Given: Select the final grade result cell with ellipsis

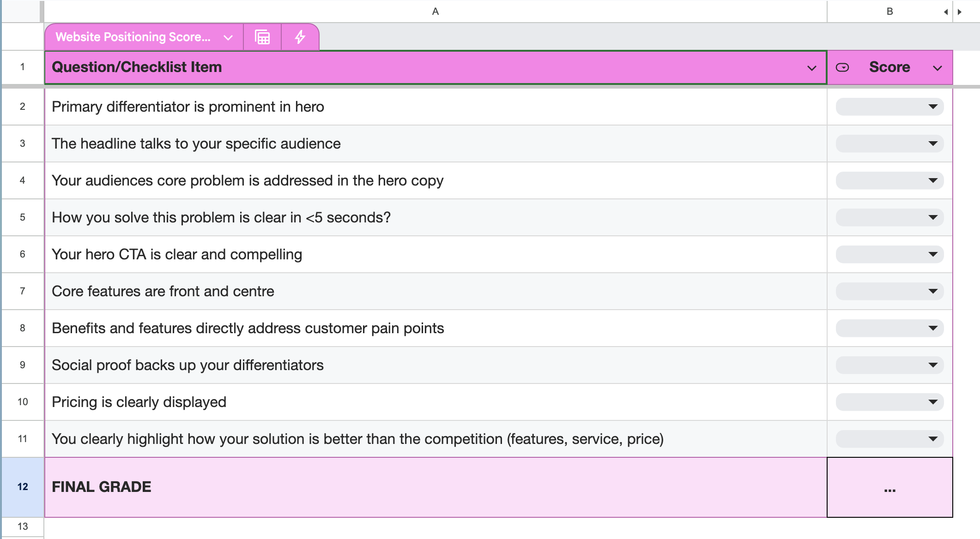Looking at the screenshot, I should pos(889,487).
